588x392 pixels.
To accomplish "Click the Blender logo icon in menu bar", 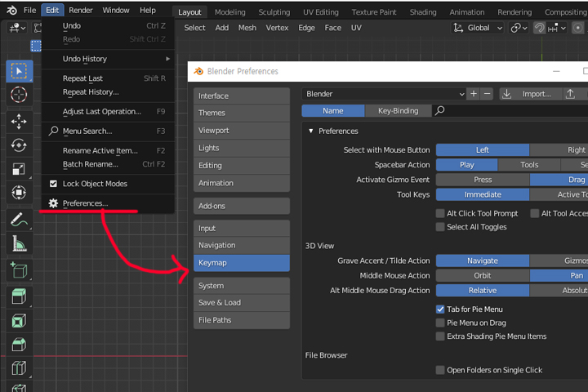I will coord(12,10).
